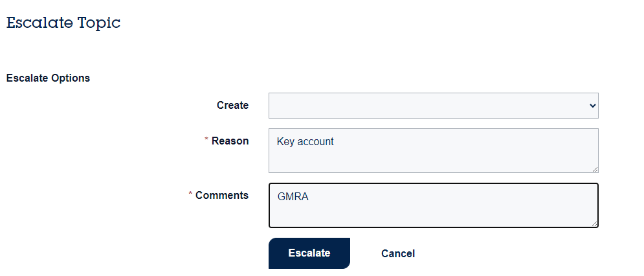This screenshot has height=276, width=644.
Task: Click the "Escalate Topic" page heading
Action: (63, 22)
